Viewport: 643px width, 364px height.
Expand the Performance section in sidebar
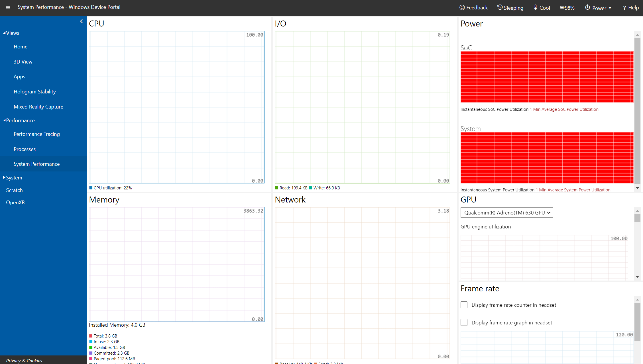[x=20, y=120]
